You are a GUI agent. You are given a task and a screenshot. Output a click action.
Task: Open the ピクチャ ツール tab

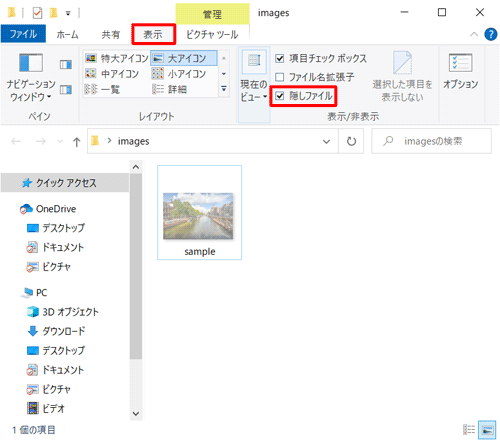(x=212, y=34)
